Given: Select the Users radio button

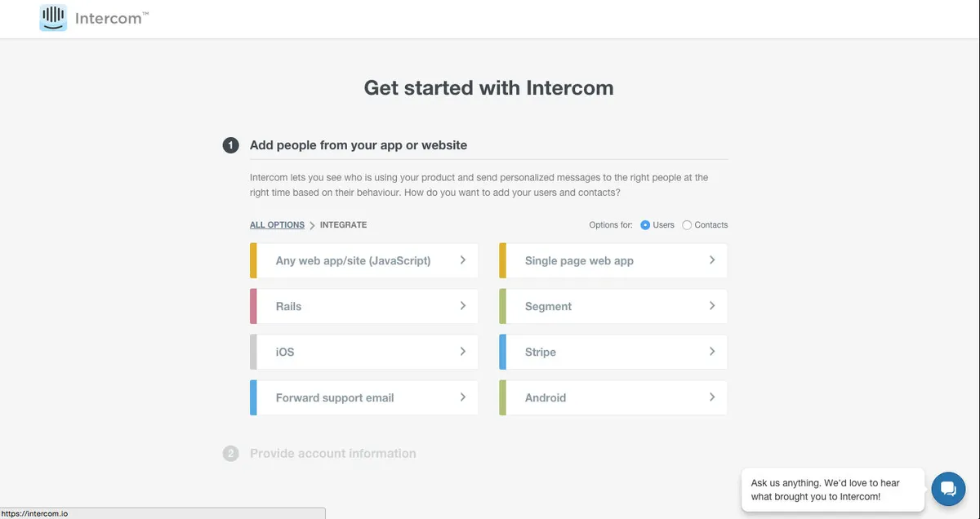Looking at the screenshot, I should pyautogui.click(x=645, y=225).
